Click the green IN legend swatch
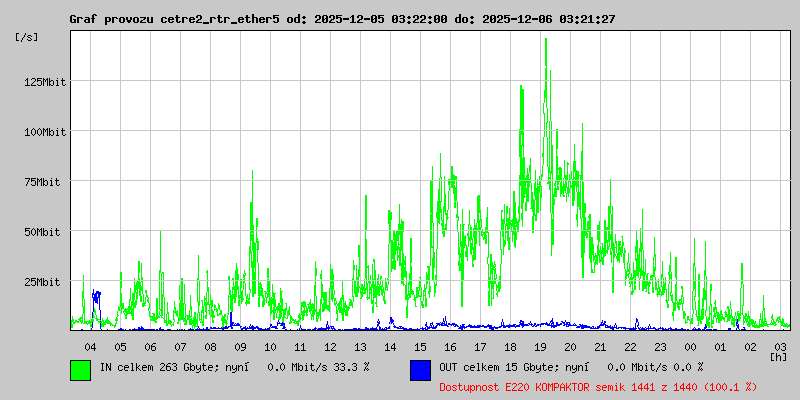The image size is (800, 400). click(x=80, y=369)
